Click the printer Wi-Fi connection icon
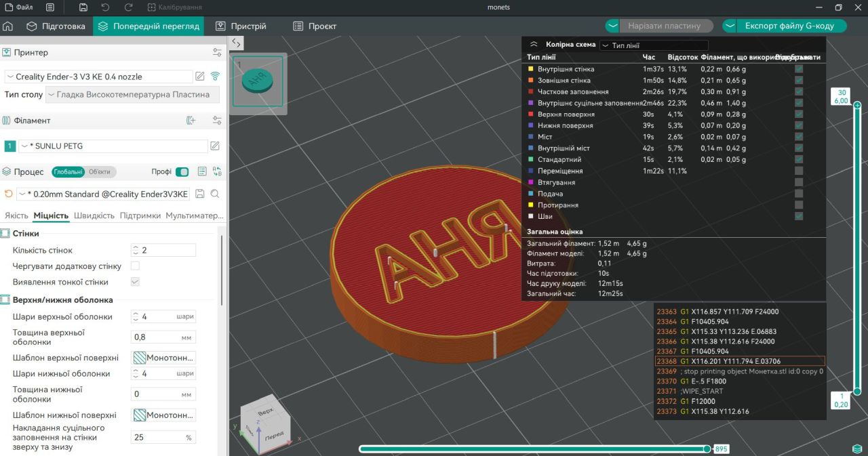 point(216,77)
